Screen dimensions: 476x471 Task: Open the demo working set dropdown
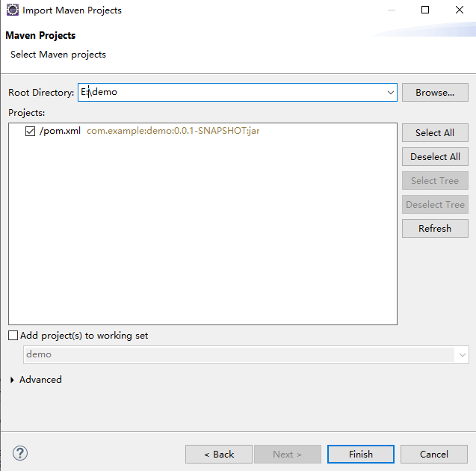[463, 354]
